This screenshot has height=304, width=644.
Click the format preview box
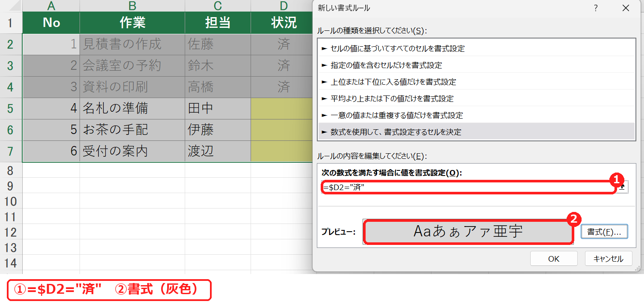tap(468, 232)
